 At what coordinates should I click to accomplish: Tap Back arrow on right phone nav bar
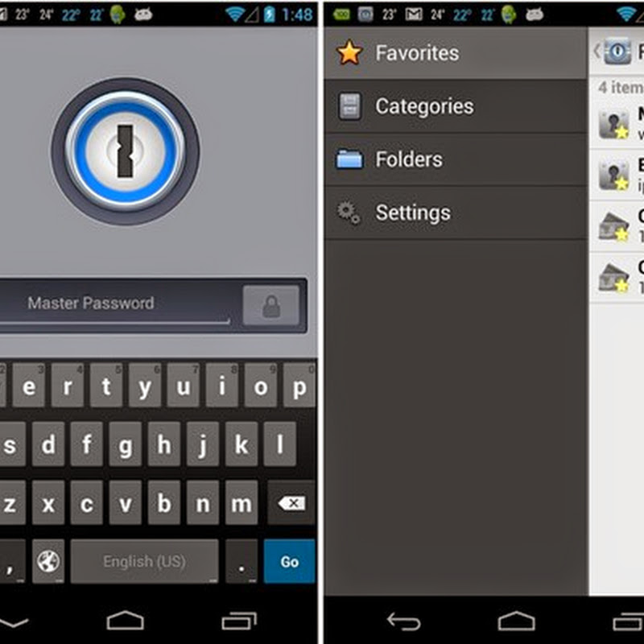[x=404, y=621]
